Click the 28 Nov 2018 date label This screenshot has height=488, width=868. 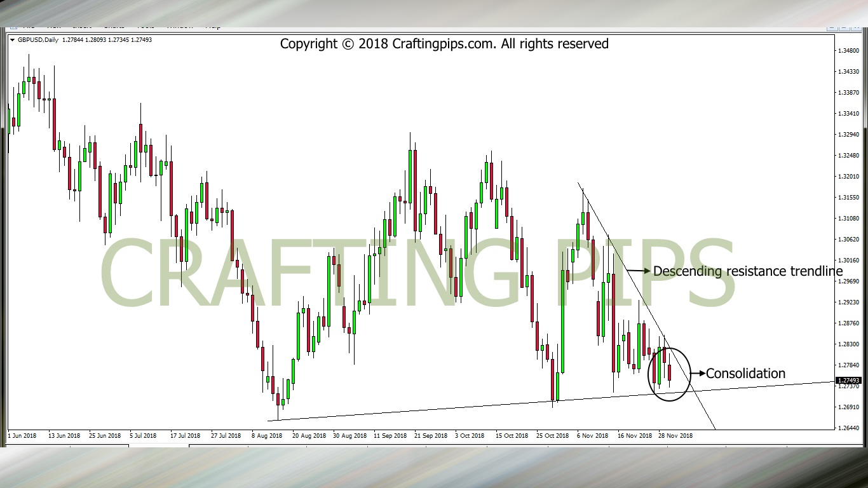tap(675, 436)
